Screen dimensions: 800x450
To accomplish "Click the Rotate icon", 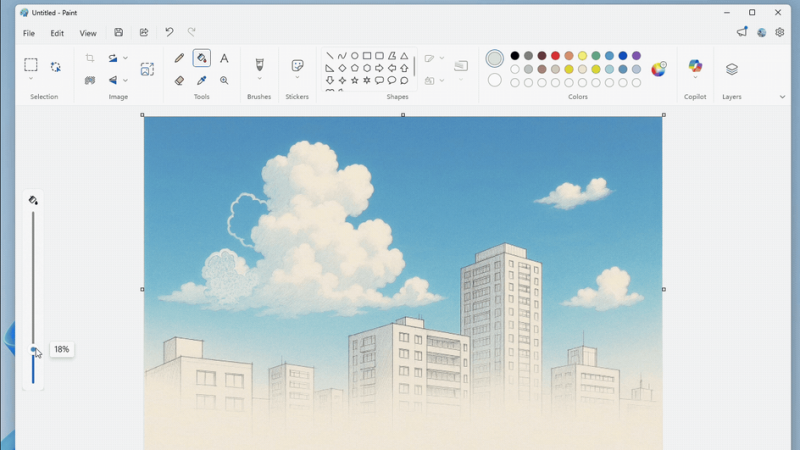I will (x=113, y=58).
